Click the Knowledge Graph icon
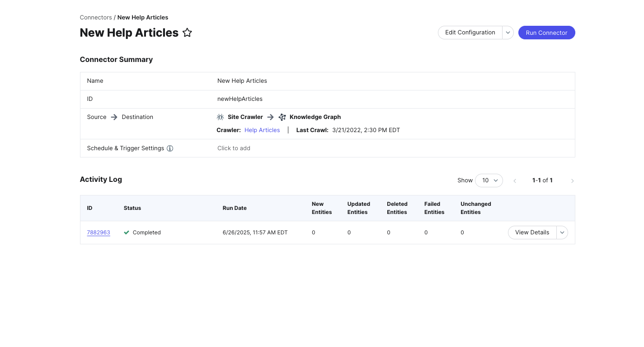The height and width of the screenshot is (347, 644). [282, 117]
